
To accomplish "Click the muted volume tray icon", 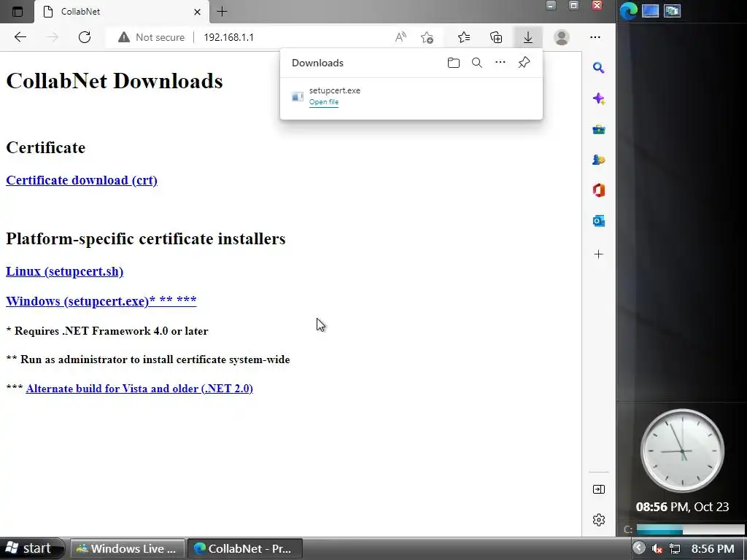I will (x=657, y=549).
